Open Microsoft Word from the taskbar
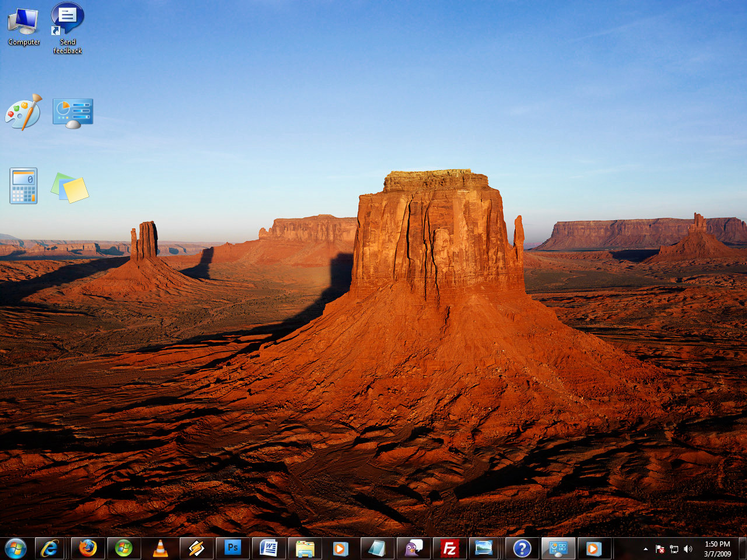Viewport: 747px width, 560px height. click(x=268, y=548)
